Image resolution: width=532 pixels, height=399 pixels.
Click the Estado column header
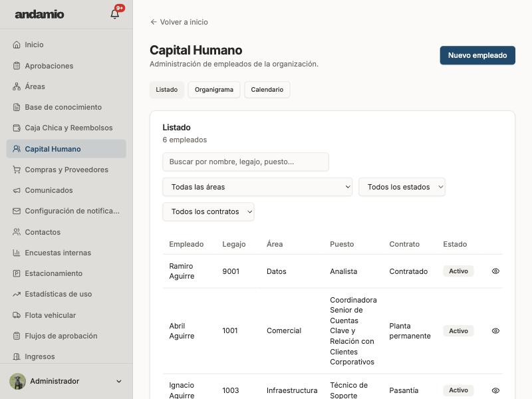click(x=455, y=244)
